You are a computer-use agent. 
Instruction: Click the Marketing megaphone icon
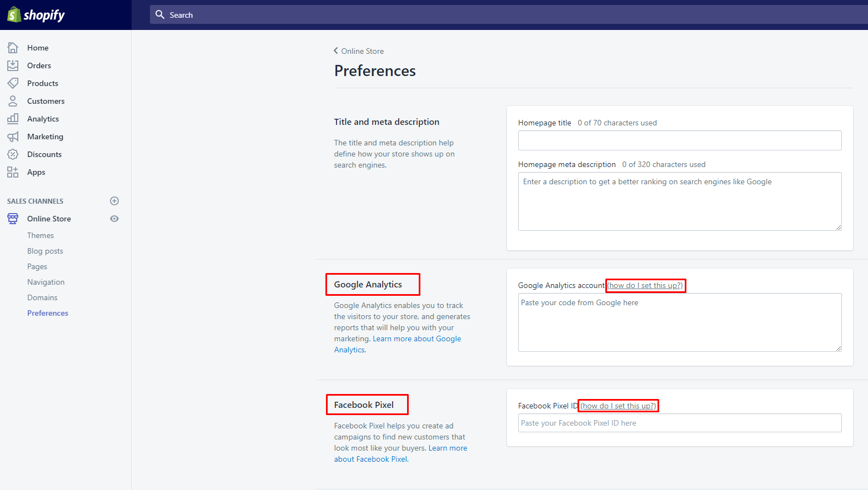point(13,137)
